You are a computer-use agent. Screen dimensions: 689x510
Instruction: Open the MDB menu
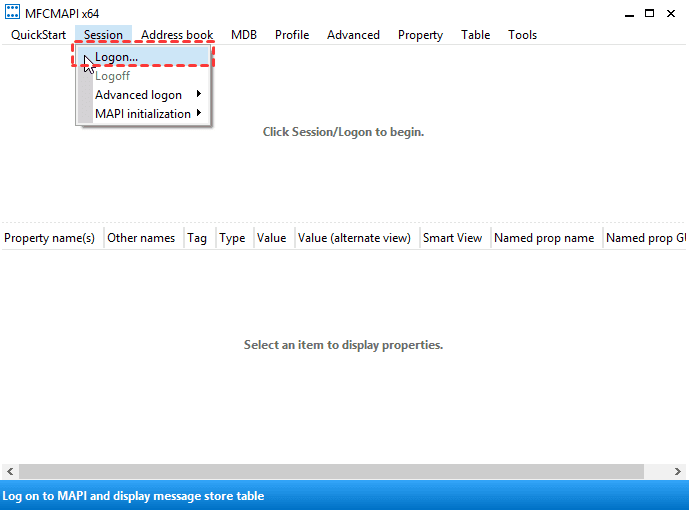pyautogui.click(x=244, y=35)
